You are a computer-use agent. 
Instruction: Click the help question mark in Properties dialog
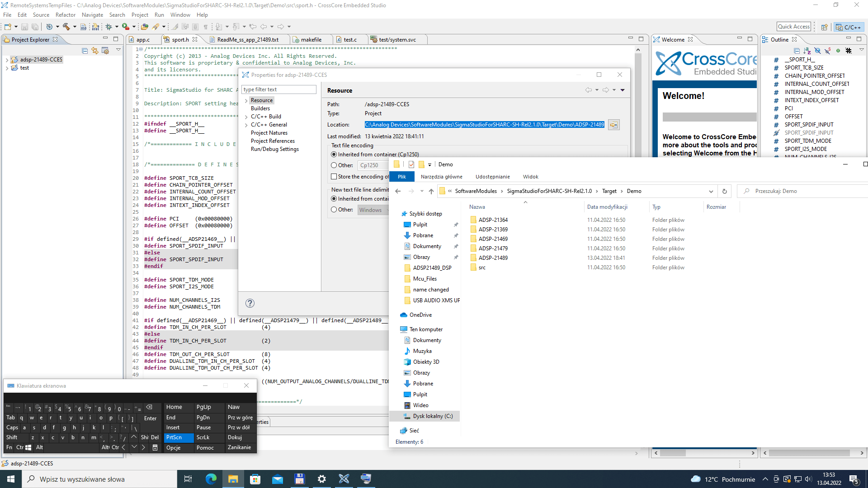coord(250,303)
